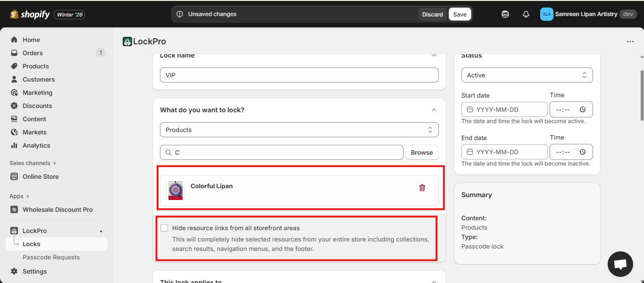Discard the unsaved changes
This screenshot has width=644, height=283.
coord(432,14)
